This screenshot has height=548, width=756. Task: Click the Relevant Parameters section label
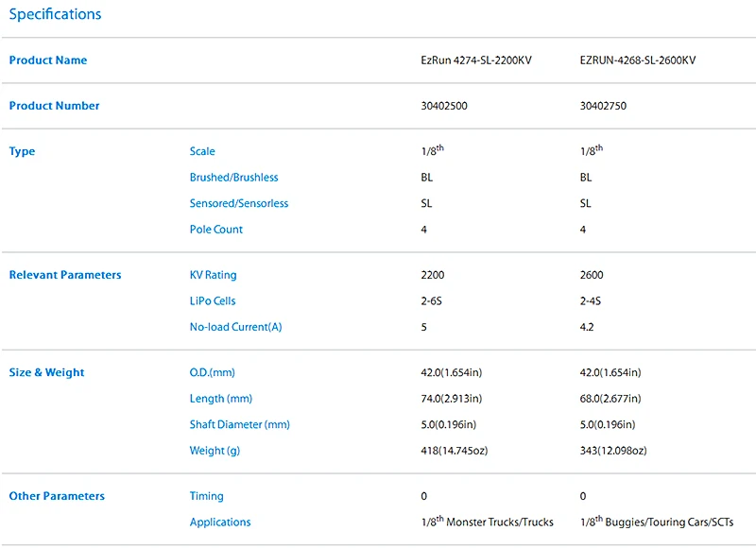[65, 275]
